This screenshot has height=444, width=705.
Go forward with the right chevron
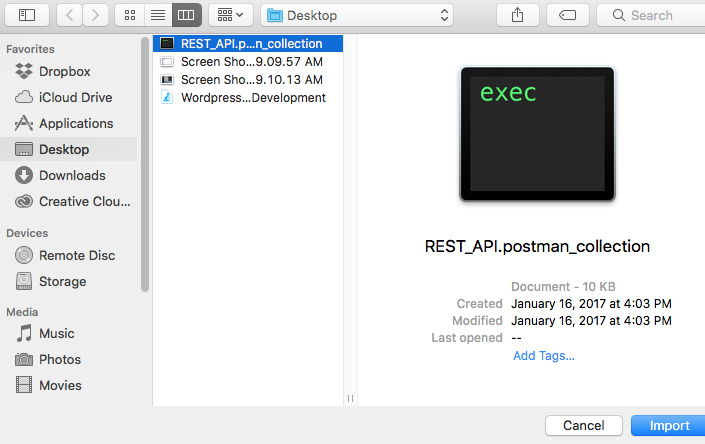95,15
